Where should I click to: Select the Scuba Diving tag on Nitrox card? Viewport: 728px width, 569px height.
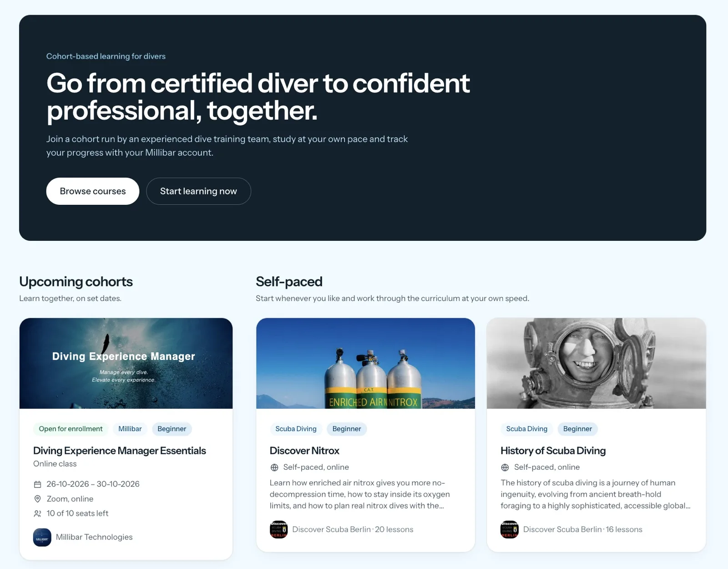[296, 429]
